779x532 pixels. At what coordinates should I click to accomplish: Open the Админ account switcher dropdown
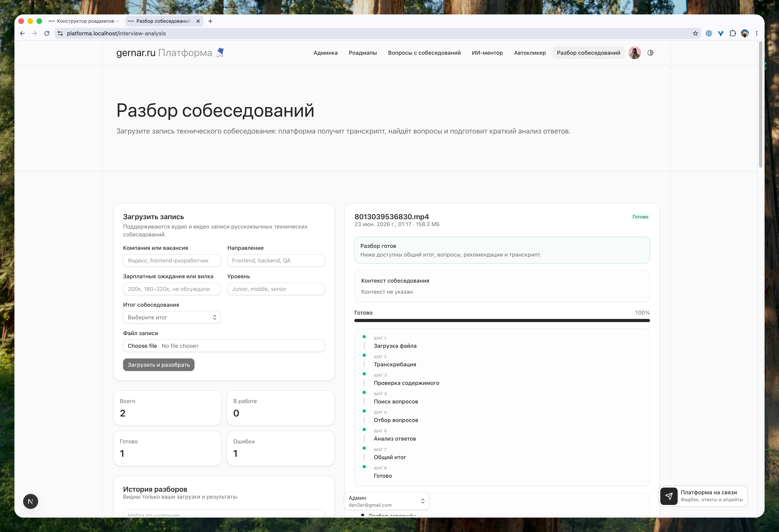point(387,501)
